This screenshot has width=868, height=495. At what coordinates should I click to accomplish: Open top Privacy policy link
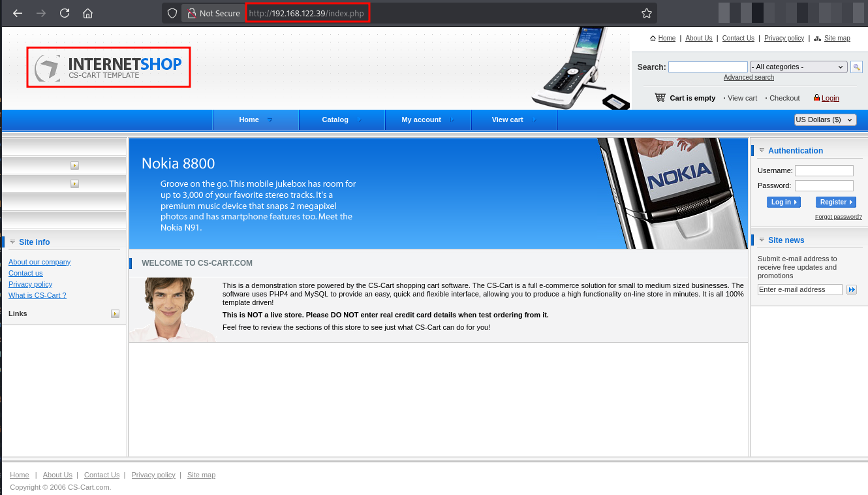click(784, 38)
